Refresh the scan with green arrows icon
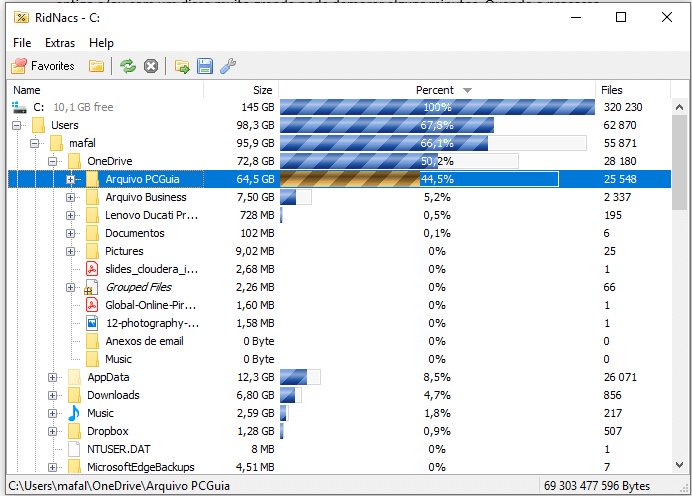The width and height of the screenshot is (692, 498). pos(128,66)
